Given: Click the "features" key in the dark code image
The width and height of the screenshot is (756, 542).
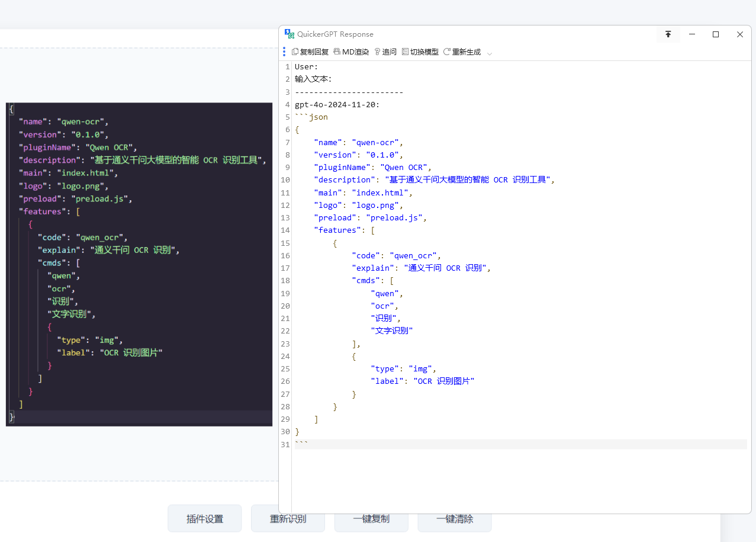Looking at the screenshot, I should tap(43, 211).
